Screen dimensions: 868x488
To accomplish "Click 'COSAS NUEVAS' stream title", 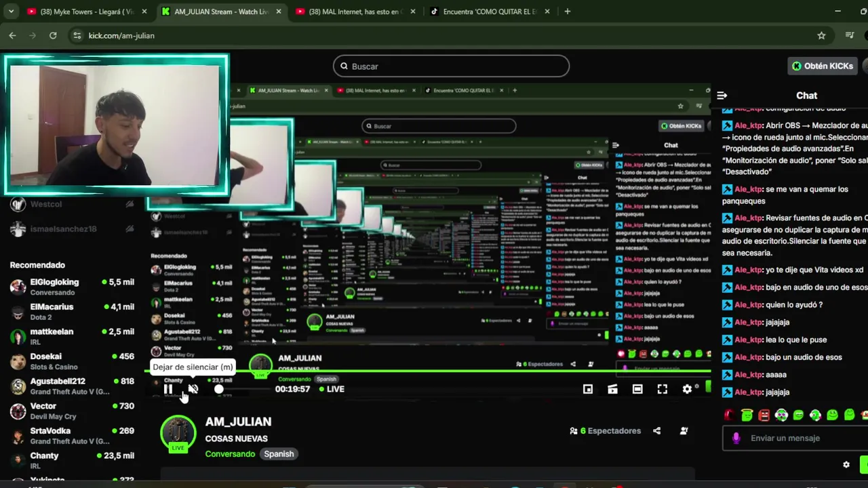I will 237,439.
